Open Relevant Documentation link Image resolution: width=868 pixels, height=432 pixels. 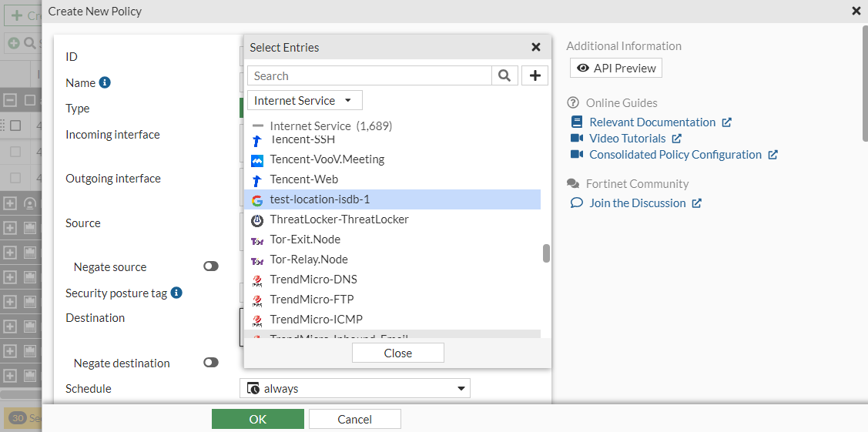tap(652, 122)
